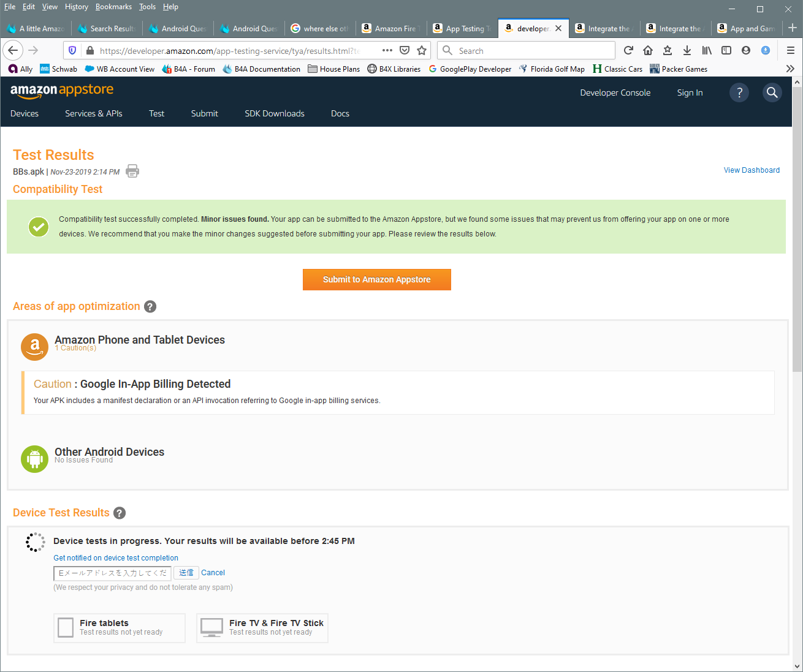This screenshot has width=803, height=672.
Task: Open the Edit menu
Action: pyautogui.click(x=29, y=7)
